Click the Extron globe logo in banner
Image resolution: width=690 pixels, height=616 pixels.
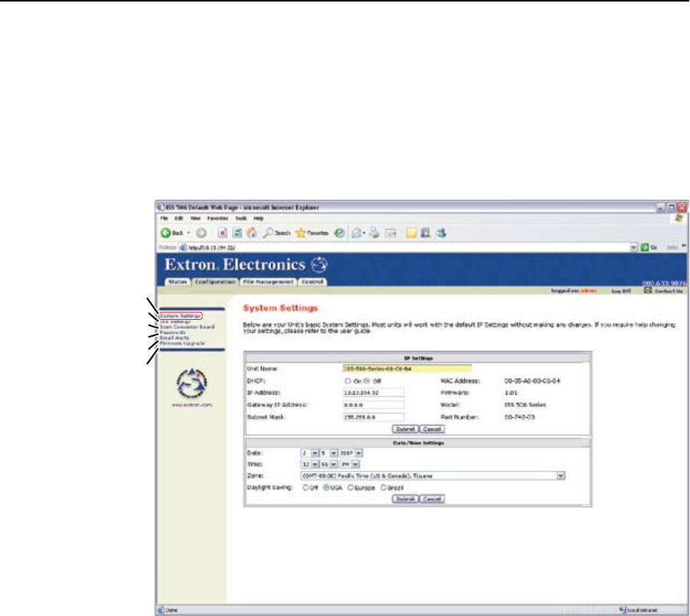[319, 265]
